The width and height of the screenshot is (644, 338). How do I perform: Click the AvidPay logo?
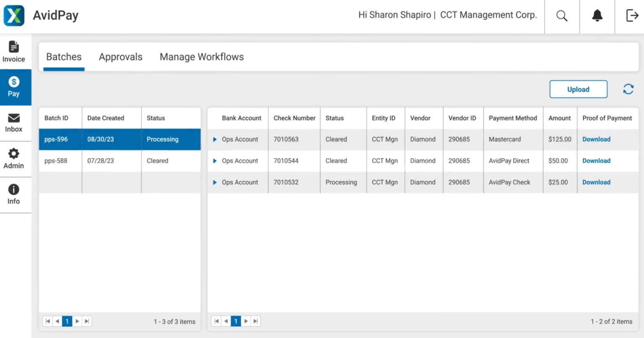[x=14, y=15]
